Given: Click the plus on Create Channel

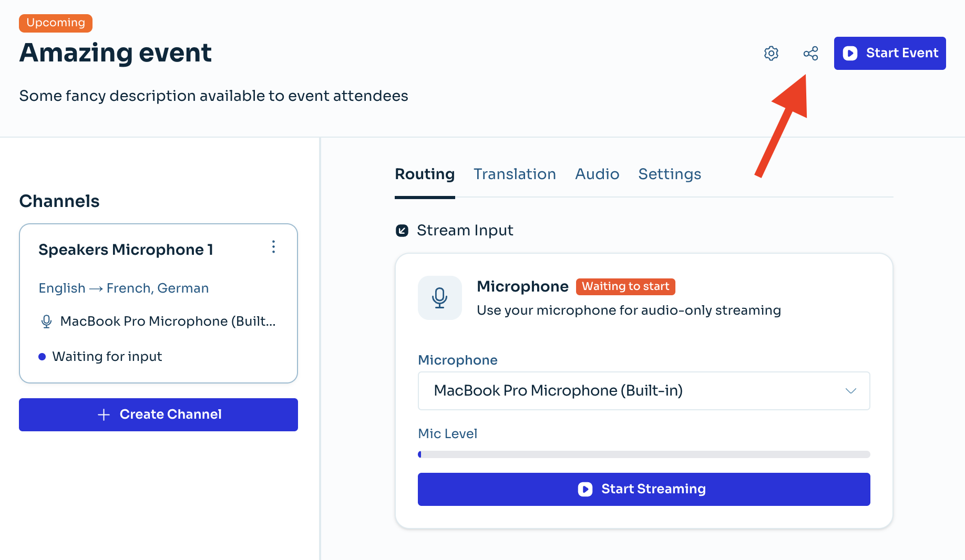Looking at the screenshot, I should [x=104, y=414].
